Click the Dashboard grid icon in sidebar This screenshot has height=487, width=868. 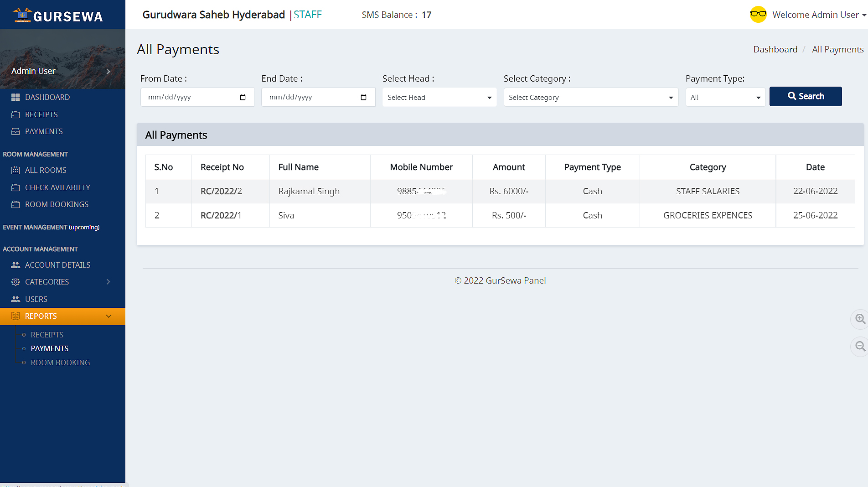pyautogui.click(x=15, y=97)
